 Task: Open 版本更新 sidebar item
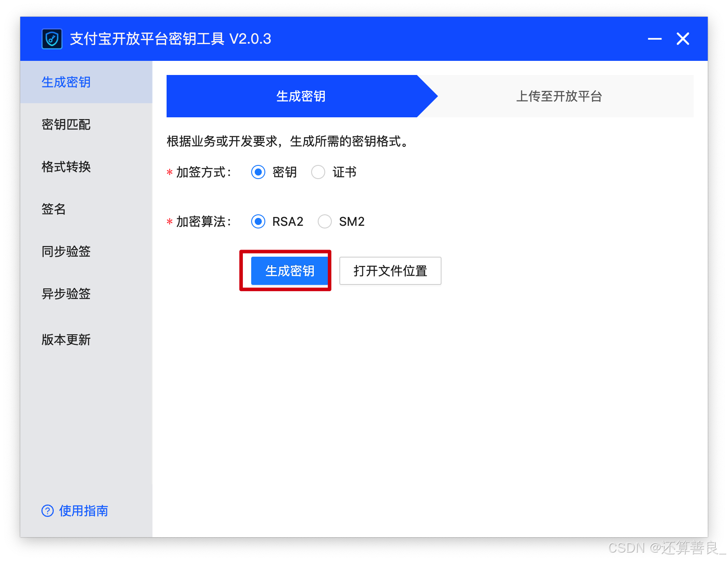click(86, 340)
